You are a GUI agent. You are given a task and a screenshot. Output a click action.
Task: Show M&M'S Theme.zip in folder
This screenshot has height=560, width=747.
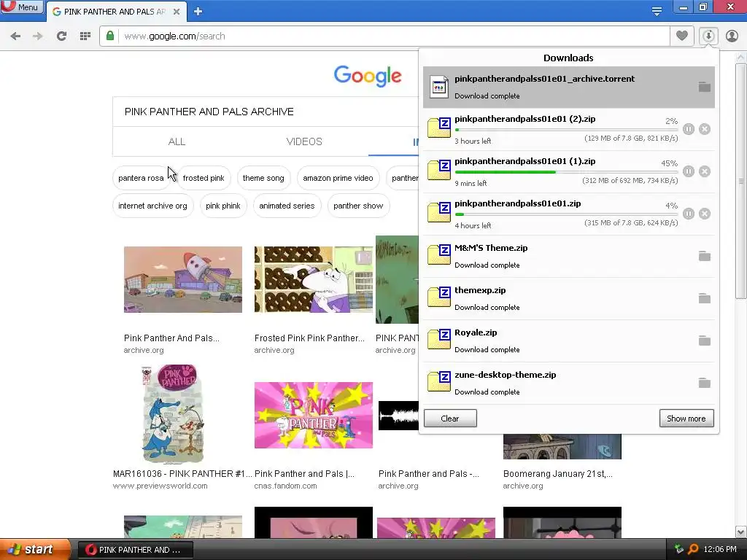[705, 256]
